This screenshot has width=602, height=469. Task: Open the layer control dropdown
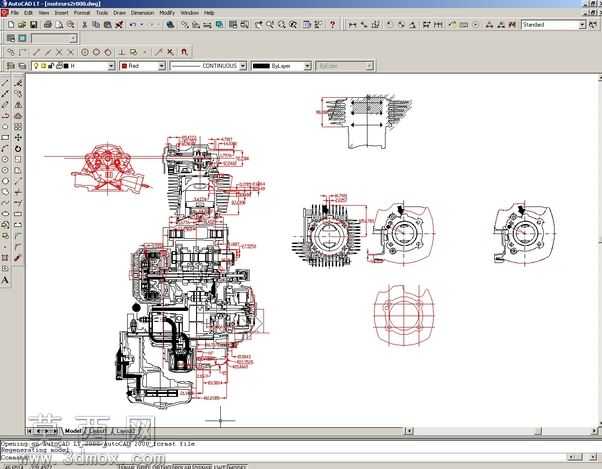click(111, 66)
